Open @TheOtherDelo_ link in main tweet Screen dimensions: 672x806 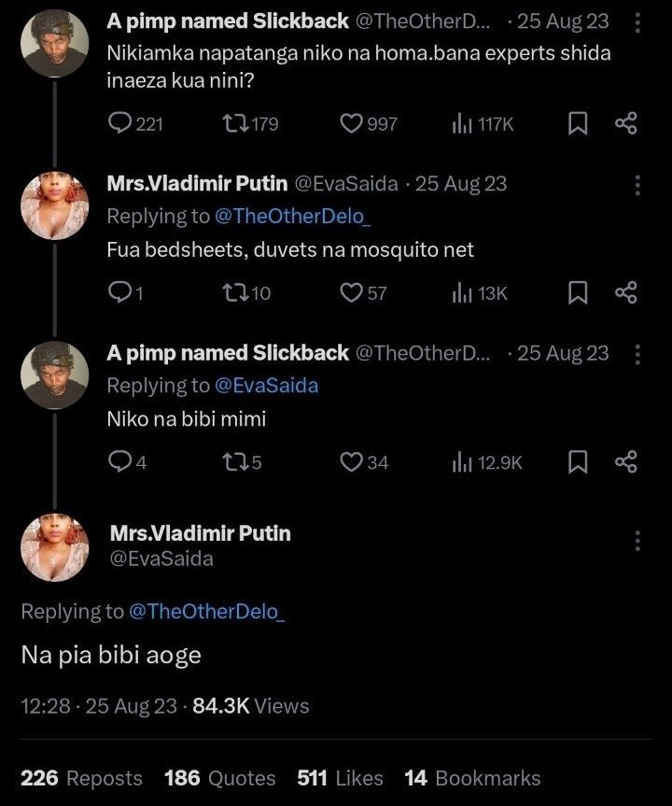(x=206, y=611)
